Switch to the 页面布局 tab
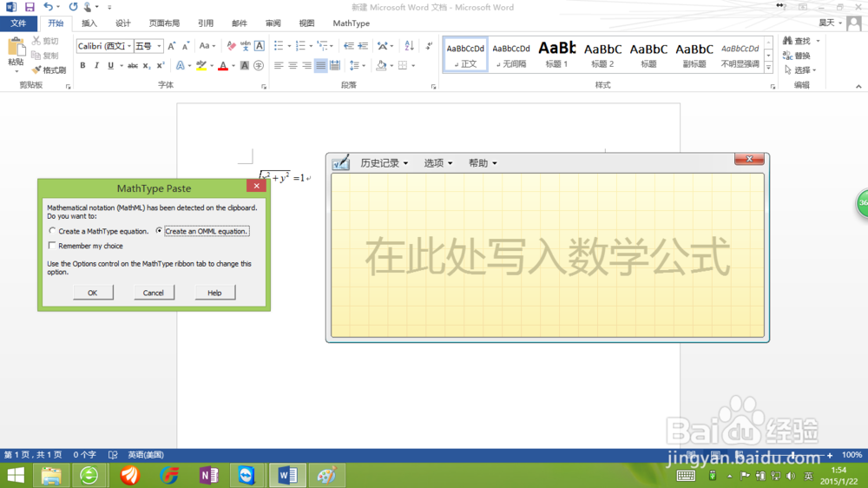Screen dimensions: 868x488 (x=164, y=23)
